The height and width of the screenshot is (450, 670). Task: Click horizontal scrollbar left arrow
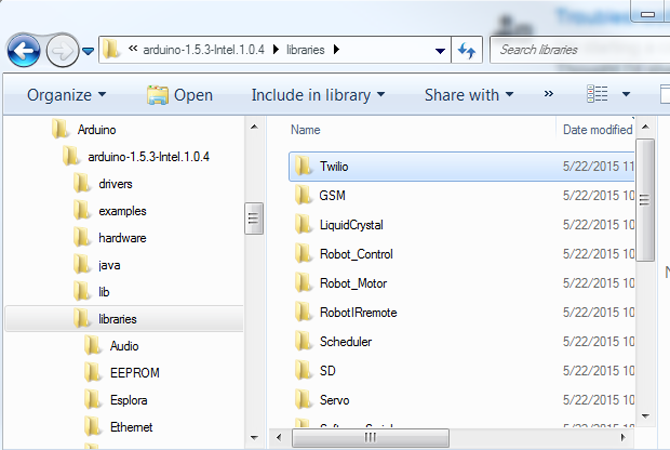[279, 438]
